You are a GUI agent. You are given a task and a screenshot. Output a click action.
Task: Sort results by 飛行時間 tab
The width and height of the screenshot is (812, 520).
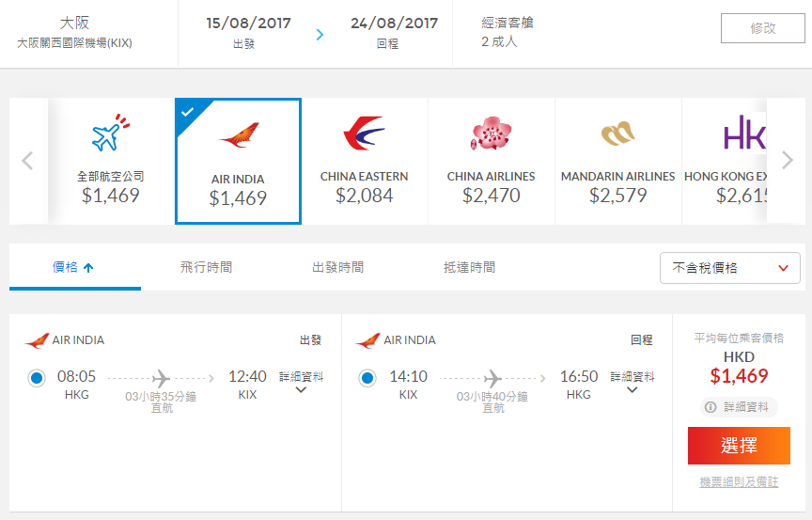point(206,267)
